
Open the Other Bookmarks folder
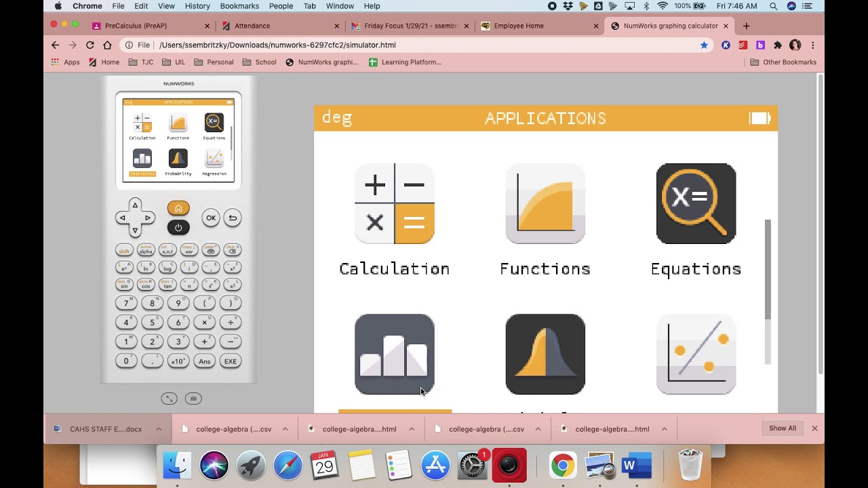pos(783,62)
